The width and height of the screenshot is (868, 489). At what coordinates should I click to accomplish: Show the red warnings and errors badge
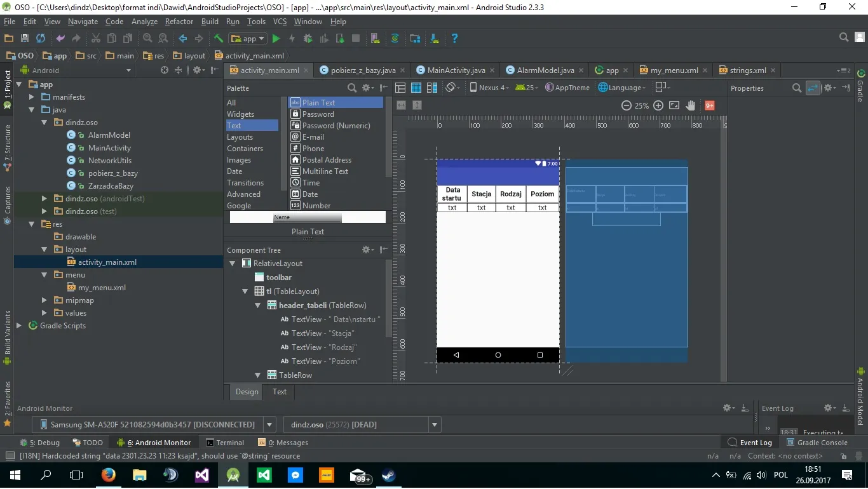(x=709, y=106)
